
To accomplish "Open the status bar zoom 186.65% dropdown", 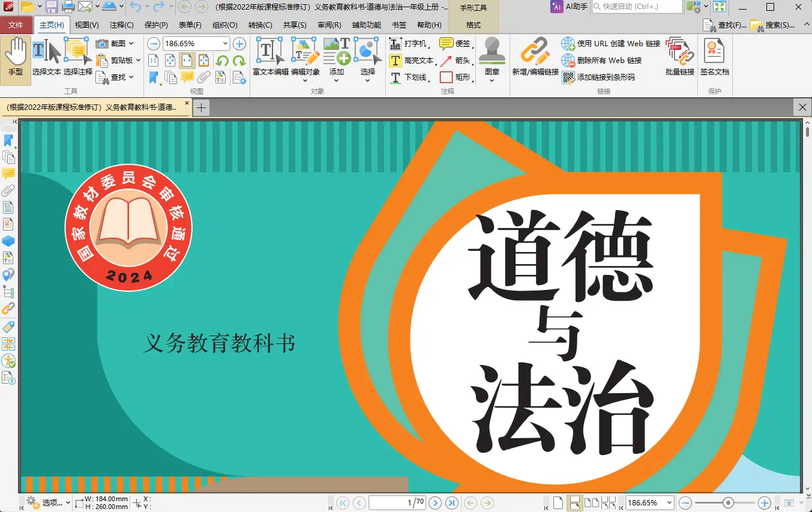I will click(670, 503).
